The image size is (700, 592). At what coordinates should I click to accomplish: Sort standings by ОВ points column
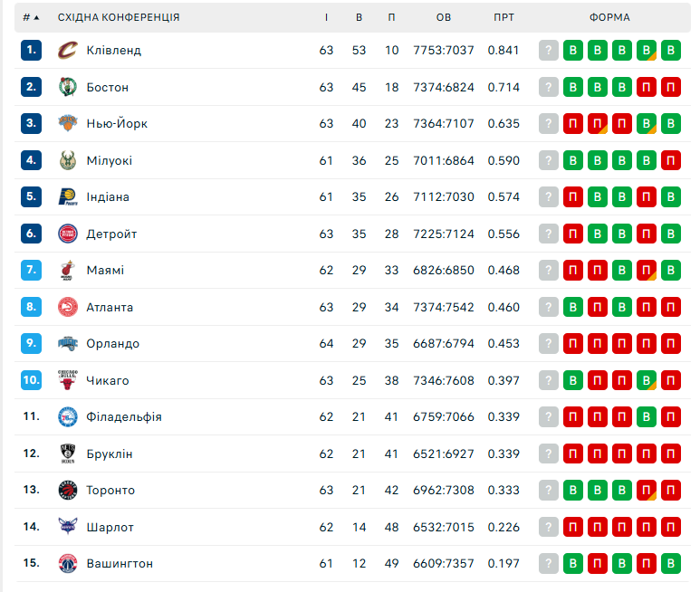click(444, 17)
